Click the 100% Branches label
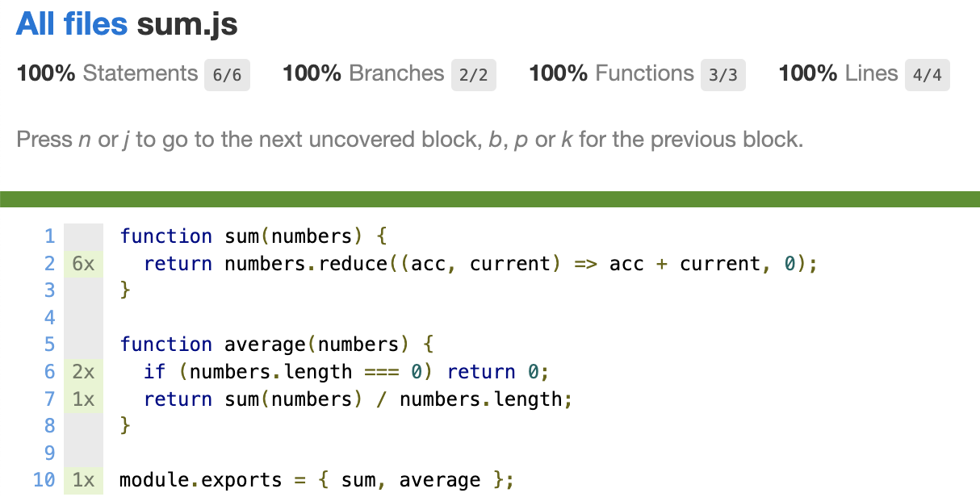The image size is (980, 497). (x=362, y=74)
